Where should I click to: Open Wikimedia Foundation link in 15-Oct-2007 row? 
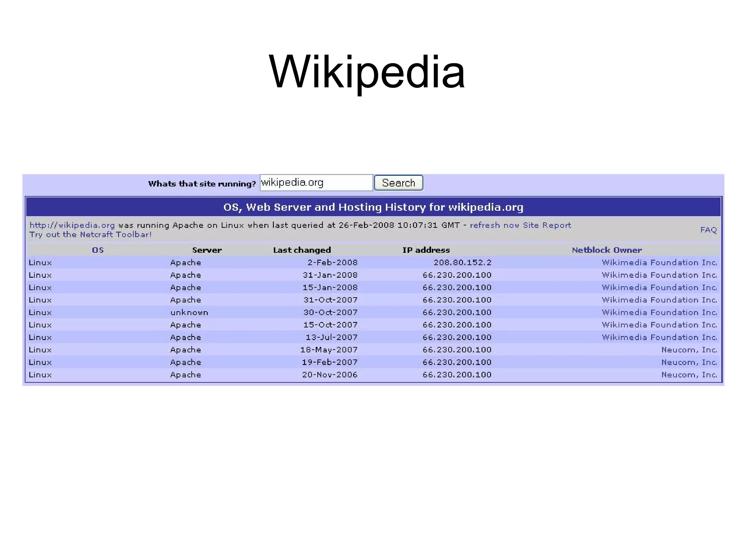659,325
